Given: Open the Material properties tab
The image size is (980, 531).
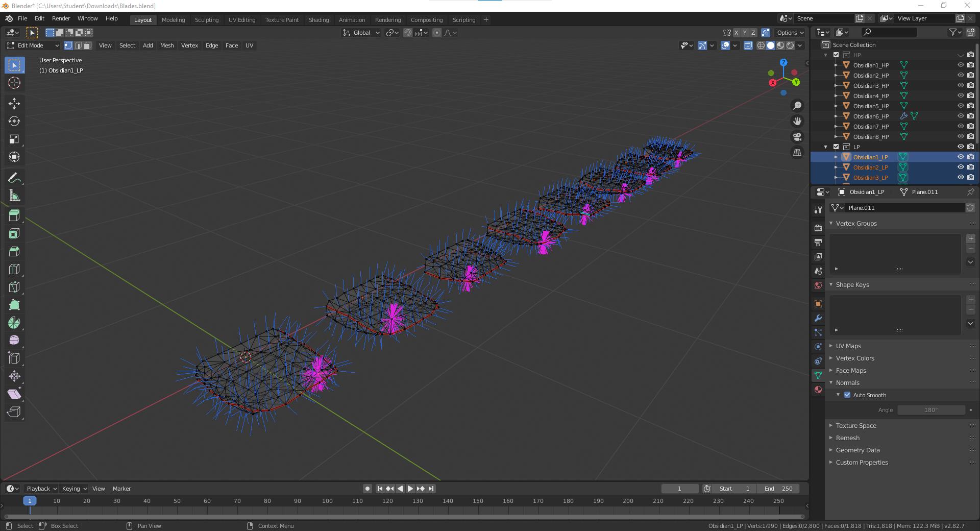Looking at the screenshot, I should (x=818, y=390).
